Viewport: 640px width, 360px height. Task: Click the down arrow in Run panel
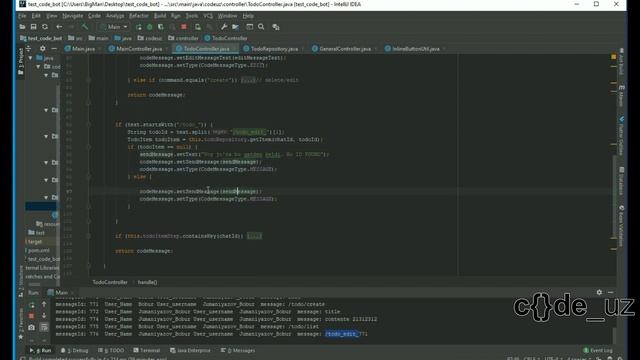tap(44, 316)
